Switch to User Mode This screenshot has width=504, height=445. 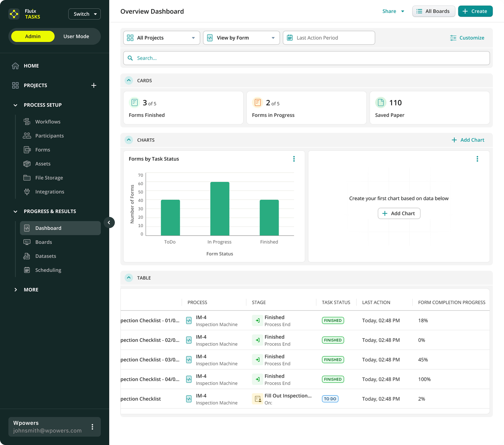point(76,36)
